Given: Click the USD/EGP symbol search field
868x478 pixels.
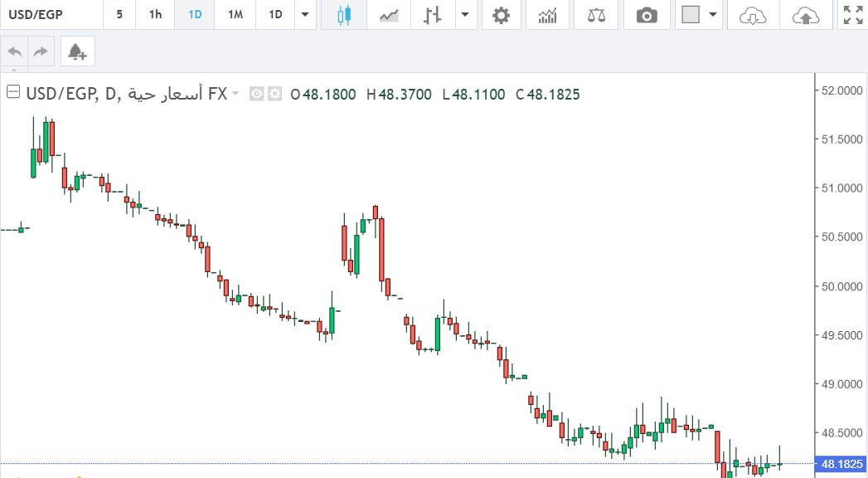Looking at the screenshot, I should [x=51, y=15].
